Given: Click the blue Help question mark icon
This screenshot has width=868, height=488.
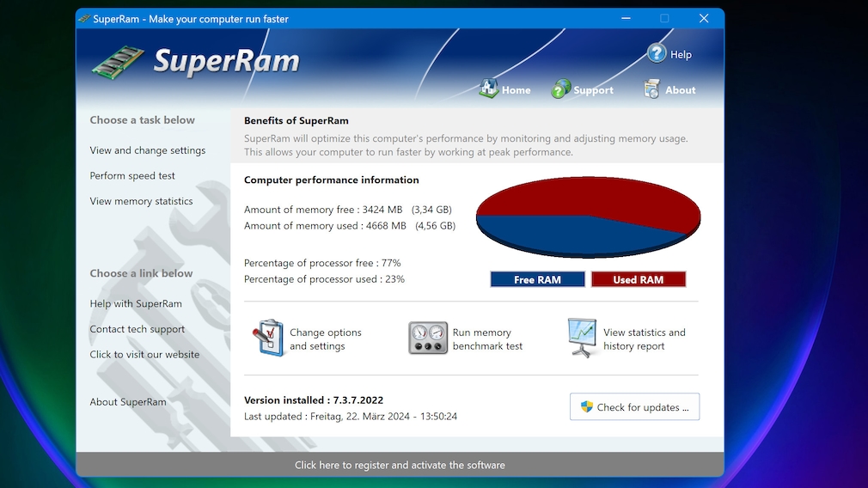Looking at the screenshot, I should [657, 53].
